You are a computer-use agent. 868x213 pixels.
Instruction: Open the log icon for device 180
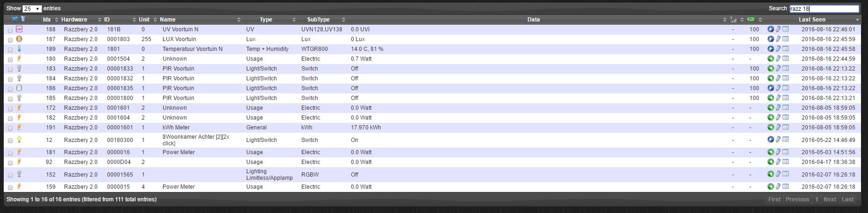point(786,58)
